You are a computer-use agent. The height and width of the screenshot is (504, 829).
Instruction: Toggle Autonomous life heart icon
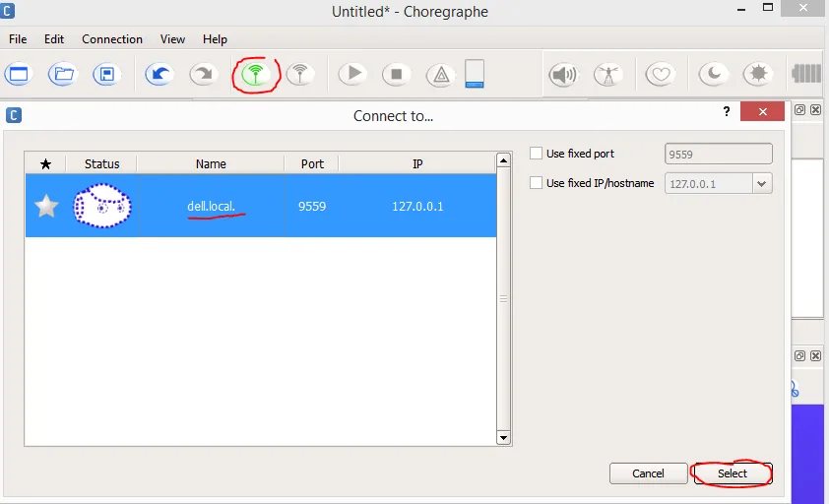[661, 74]
